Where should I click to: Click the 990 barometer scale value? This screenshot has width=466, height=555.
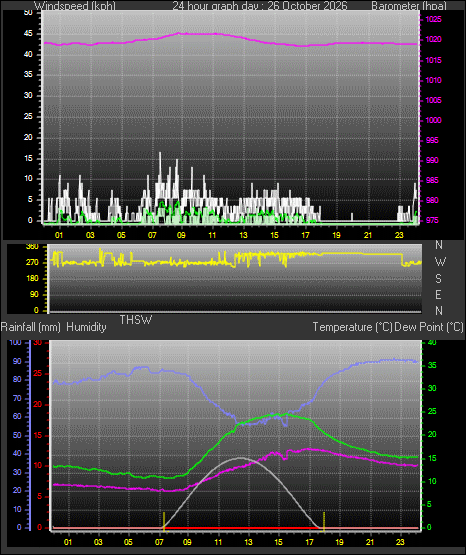(432, 160)
